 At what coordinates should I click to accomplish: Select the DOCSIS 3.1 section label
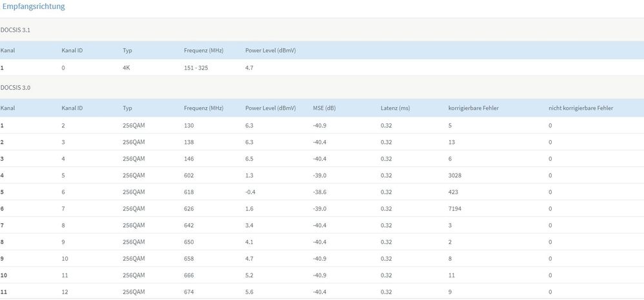click(15, 30)
